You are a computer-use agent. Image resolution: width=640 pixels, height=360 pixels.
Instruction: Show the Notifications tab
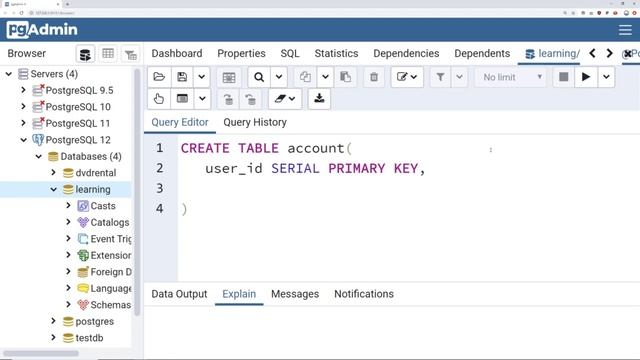point(364,294)
